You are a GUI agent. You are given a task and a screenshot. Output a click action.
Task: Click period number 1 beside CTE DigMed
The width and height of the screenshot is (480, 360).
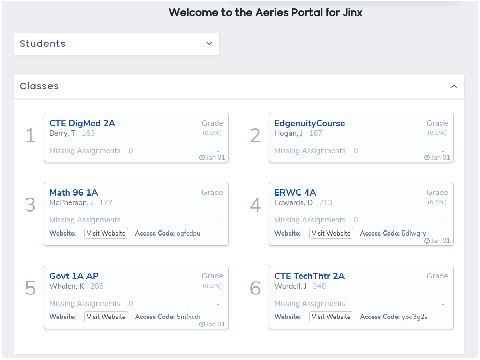30,136
